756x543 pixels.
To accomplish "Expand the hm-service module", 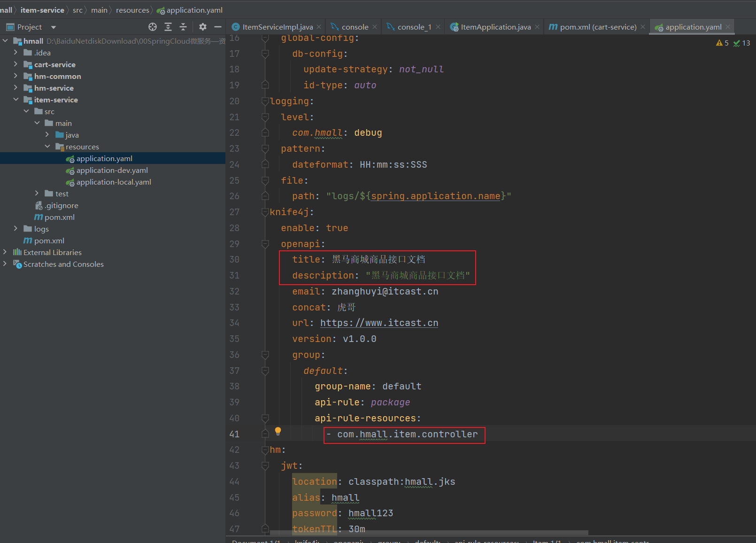I will tap(15, 88).
